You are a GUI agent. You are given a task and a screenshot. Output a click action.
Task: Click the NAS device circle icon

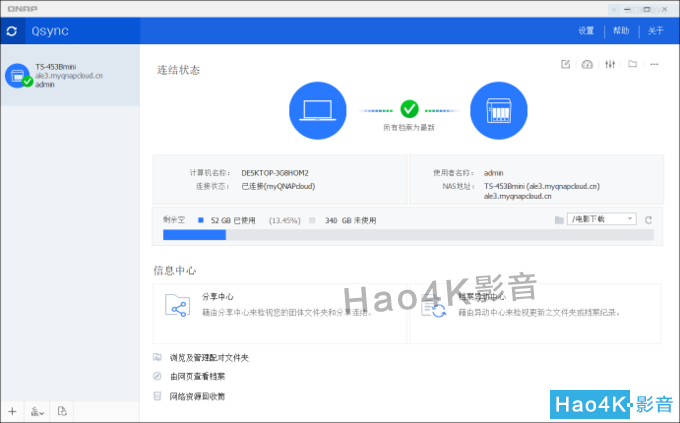pos(499,111)
